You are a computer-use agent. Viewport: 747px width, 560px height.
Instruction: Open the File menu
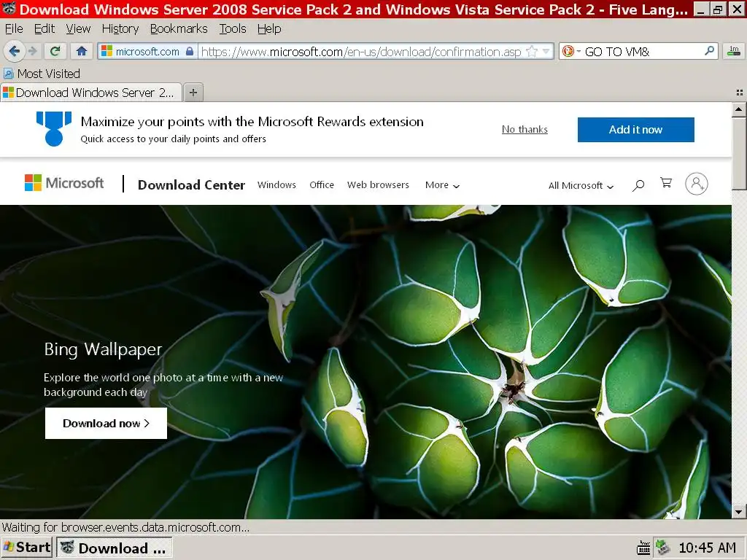click(x=14, y=29)
